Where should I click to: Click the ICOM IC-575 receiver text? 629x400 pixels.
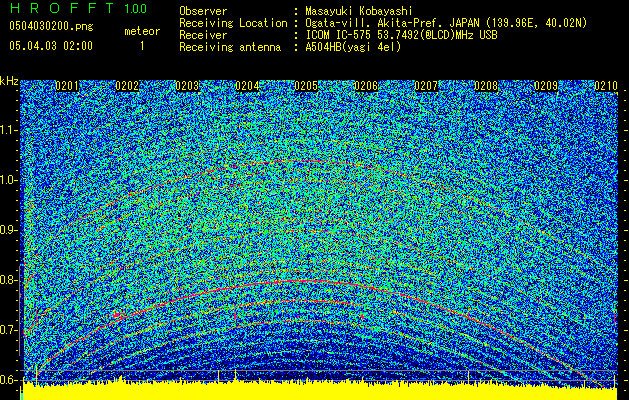401,35
